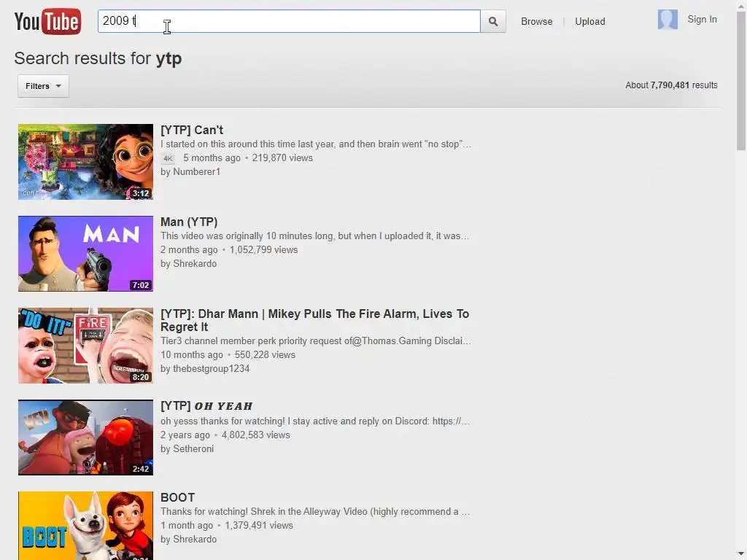This screenshot has width=747, height=560.
Task: Click the 4,802,583 views text
Action: coord(256,435)
